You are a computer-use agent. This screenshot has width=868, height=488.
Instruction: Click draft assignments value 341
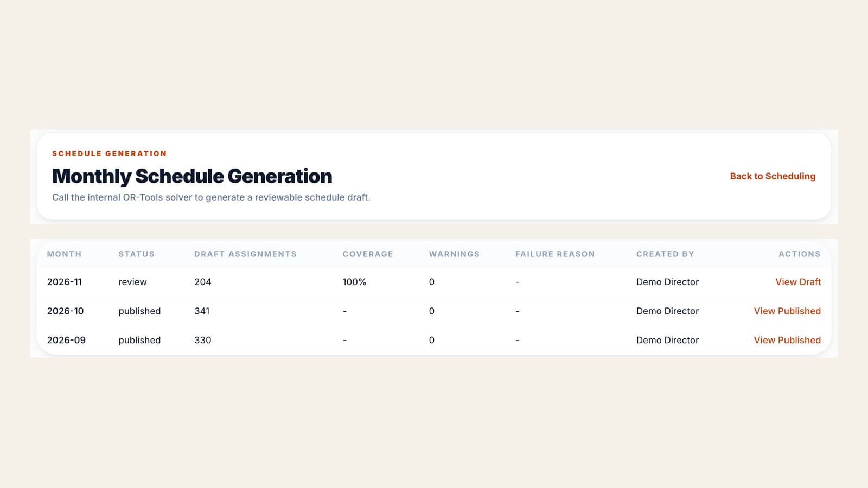pos(202,311)
